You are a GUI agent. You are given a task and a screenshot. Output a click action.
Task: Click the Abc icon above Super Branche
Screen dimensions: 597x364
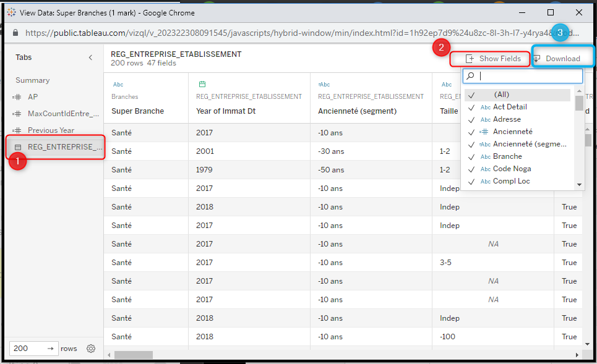(118, 85)
